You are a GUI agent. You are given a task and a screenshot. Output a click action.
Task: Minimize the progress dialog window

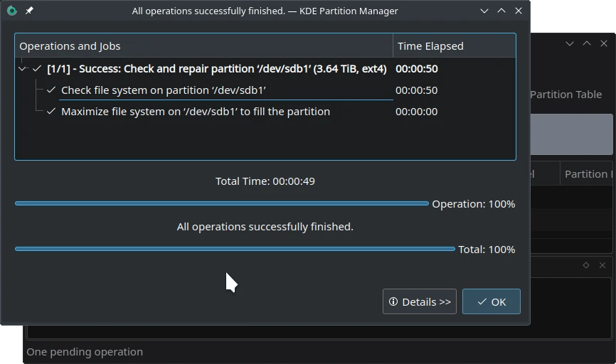click(x=484, y=11)
